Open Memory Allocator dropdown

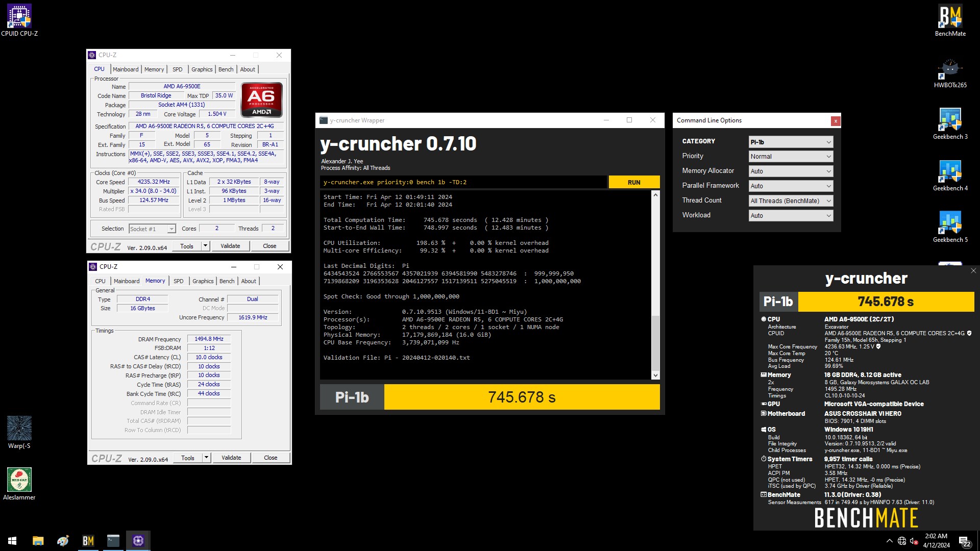point(791,171)
